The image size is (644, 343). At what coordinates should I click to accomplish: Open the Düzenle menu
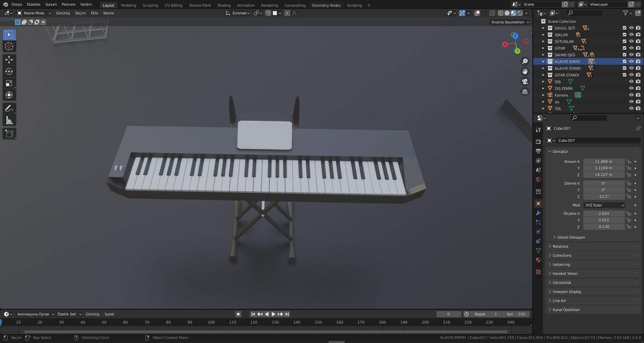[x=34, y=4]
